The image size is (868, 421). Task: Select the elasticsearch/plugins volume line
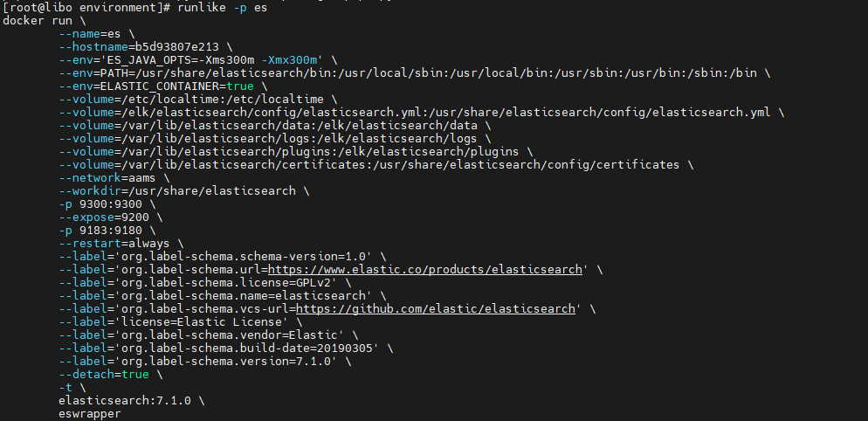[296, 151]
